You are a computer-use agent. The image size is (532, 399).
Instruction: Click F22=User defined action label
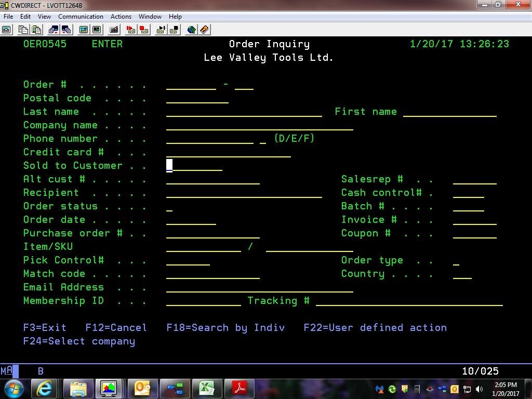375,328
